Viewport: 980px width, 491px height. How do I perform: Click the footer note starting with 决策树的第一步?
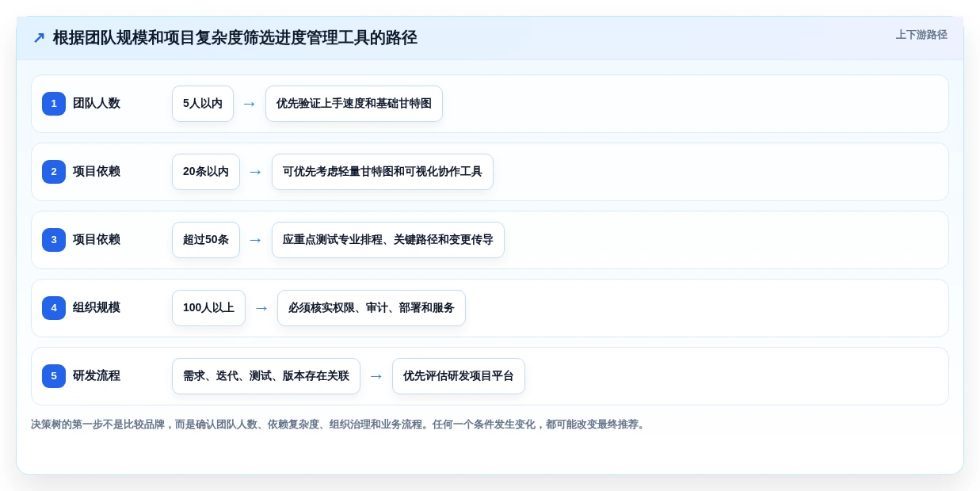[x=339, y=424]
